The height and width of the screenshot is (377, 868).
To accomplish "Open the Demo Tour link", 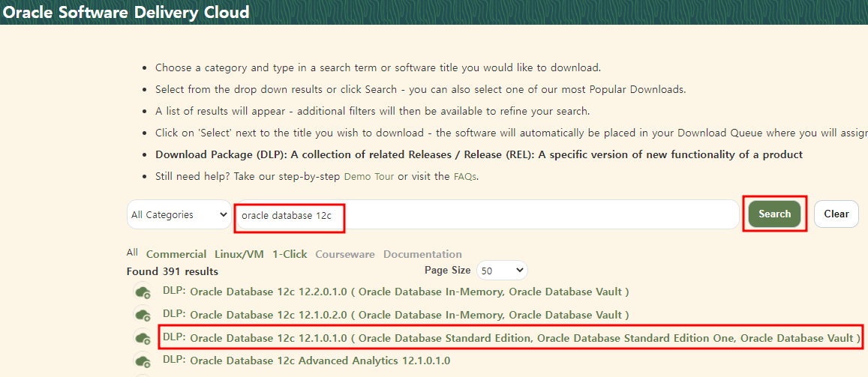I will click(x=370, y=177).
